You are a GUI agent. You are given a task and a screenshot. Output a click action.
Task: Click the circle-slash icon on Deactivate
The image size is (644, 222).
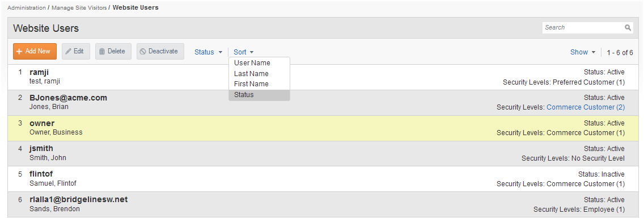143,52
